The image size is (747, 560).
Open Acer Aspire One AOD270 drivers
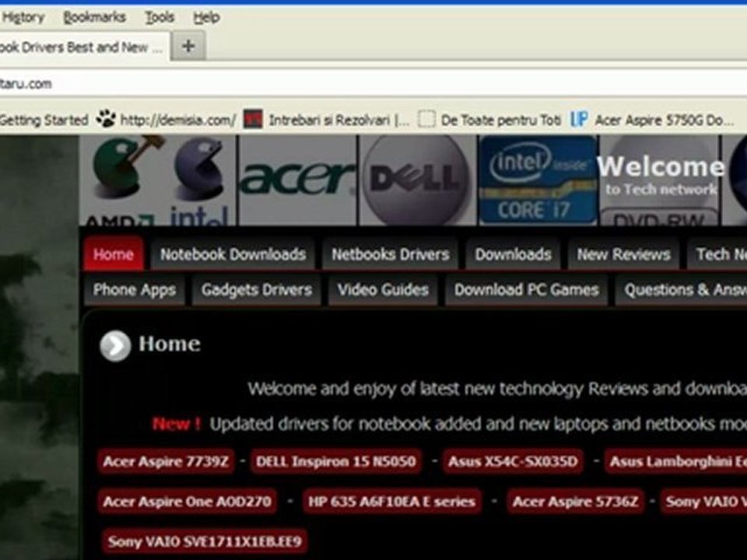(x=188, y=502)
